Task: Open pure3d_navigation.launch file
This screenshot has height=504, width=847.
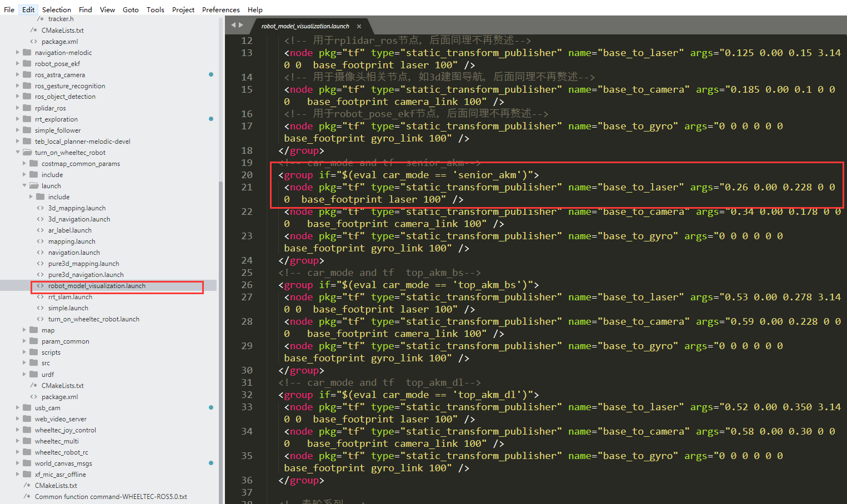Action: click(86, 275)
